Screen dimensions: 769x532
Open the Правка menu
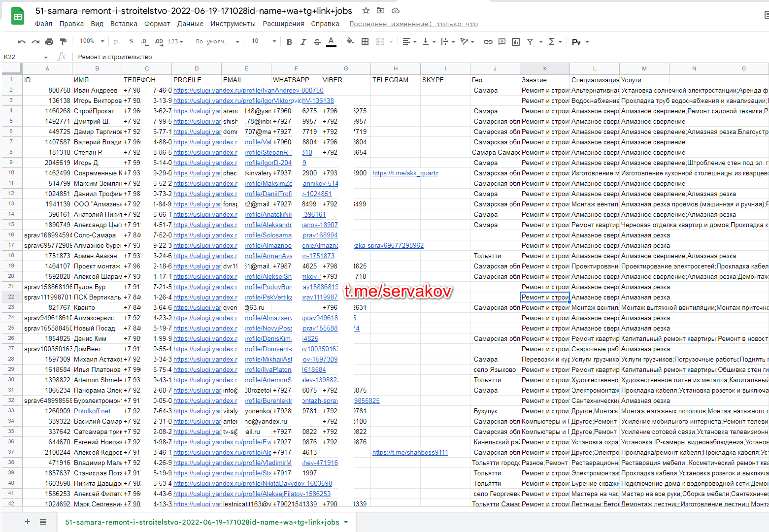pyautogui.click(x=71, y=24)
